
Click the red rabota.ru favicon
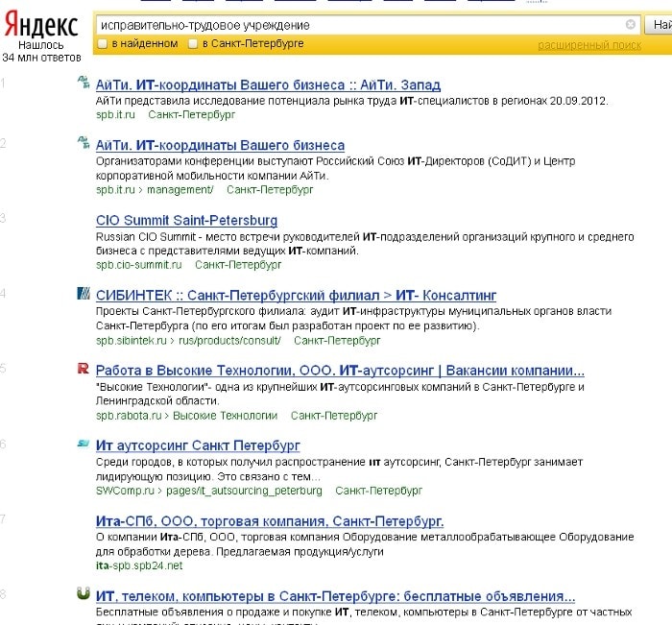(84, 370)
